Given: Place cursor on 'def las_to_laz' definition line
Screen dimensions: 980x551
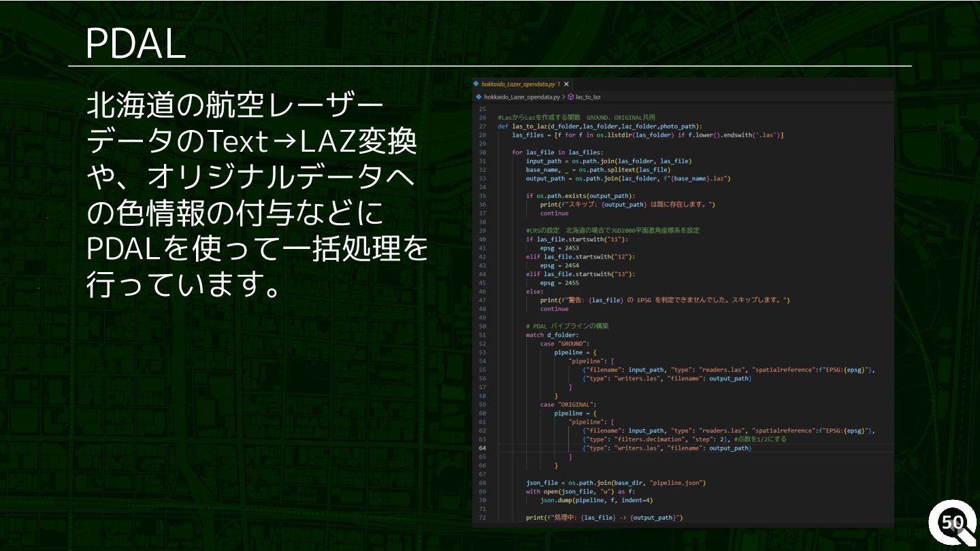Looking at the screenshot, I should point(600,127).
